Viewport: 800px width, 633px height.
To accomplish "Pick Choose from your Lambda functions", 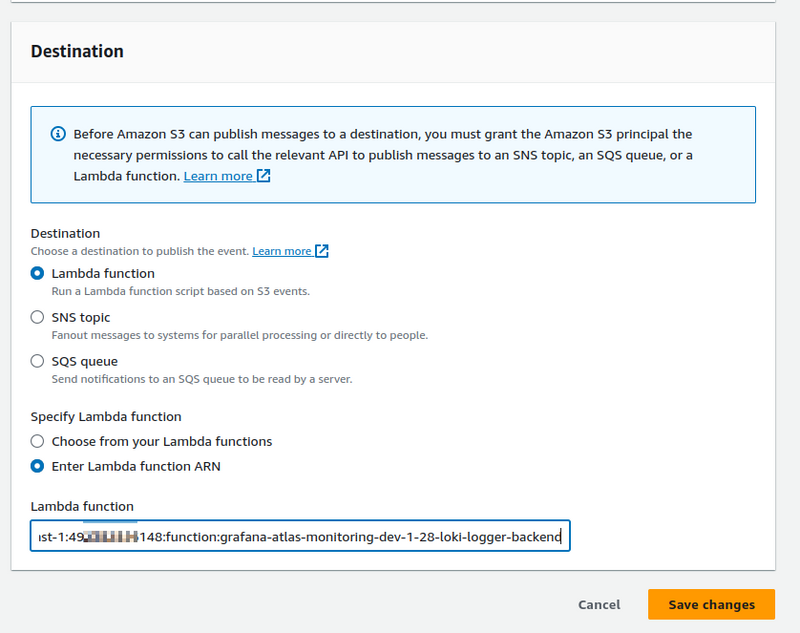I will click(38, 441).
